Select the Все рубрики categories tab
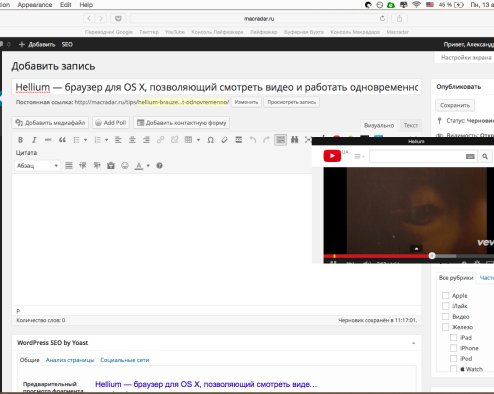494x394 pixels. coord(456,278)
